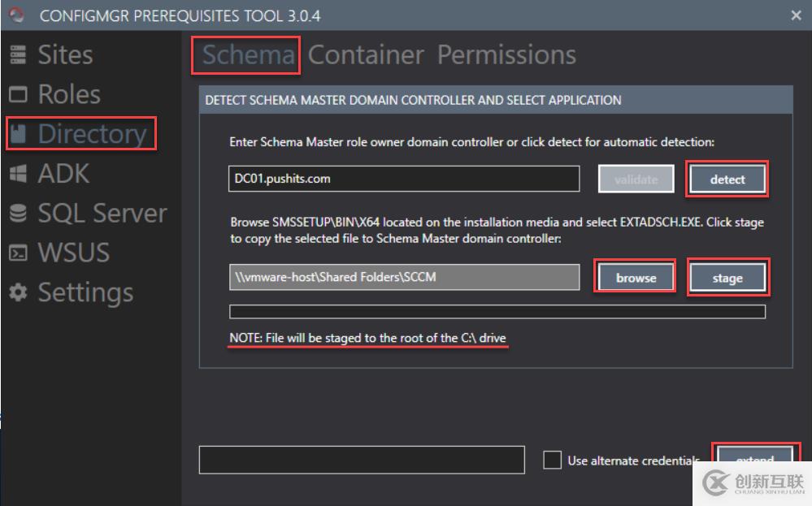812x506 pixels.
Task: Switch to the Schema tab
Action: [x=247, y=54]
